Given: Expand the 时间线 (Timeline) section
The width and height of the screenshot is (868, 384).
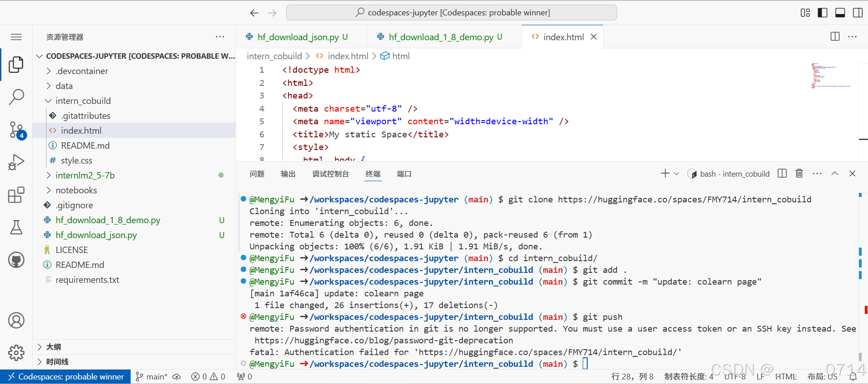Looking at the screenshot, I should [134, 362].
